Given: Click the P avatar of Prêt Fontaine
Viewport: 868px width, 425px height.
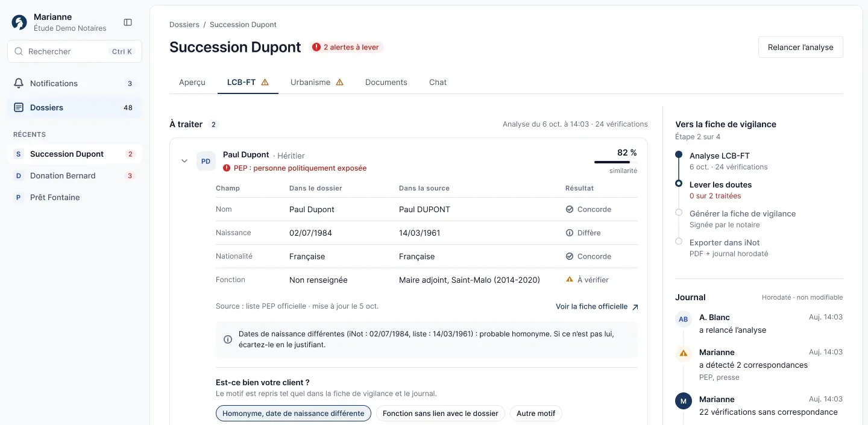Looking at the screenshot, I should click(18, 198).
